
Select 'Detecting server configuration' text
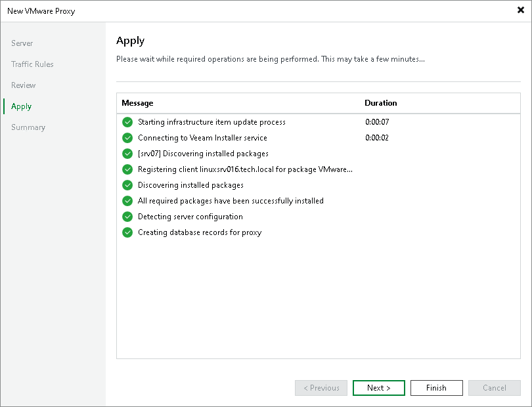coord(190,217)
